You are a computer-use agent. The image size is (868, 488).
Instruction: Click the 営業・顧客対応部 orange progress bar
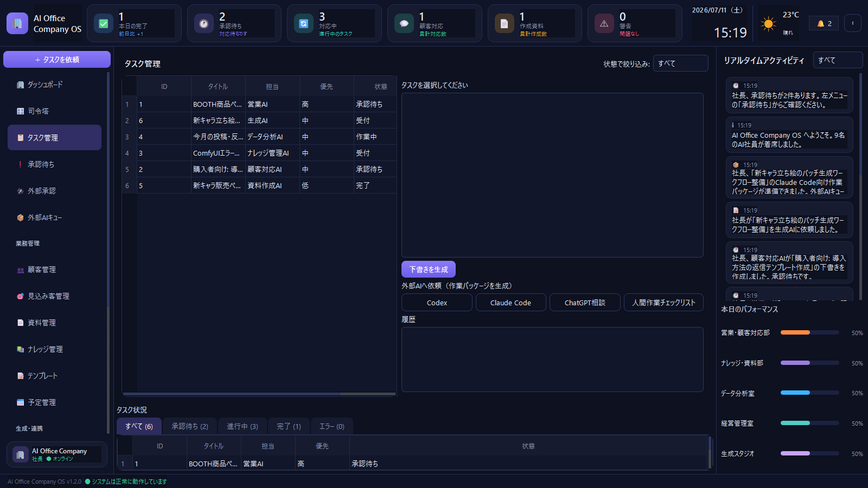810,332
